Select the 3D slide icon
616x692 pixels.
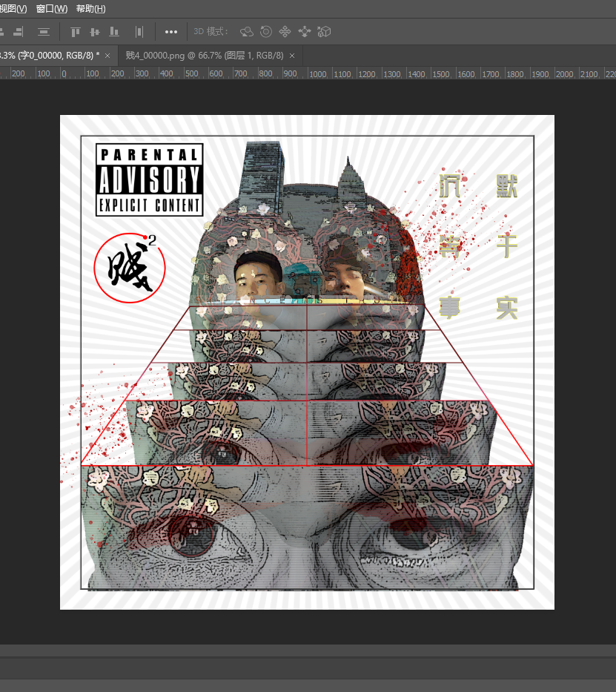click(x=304, y=32)
